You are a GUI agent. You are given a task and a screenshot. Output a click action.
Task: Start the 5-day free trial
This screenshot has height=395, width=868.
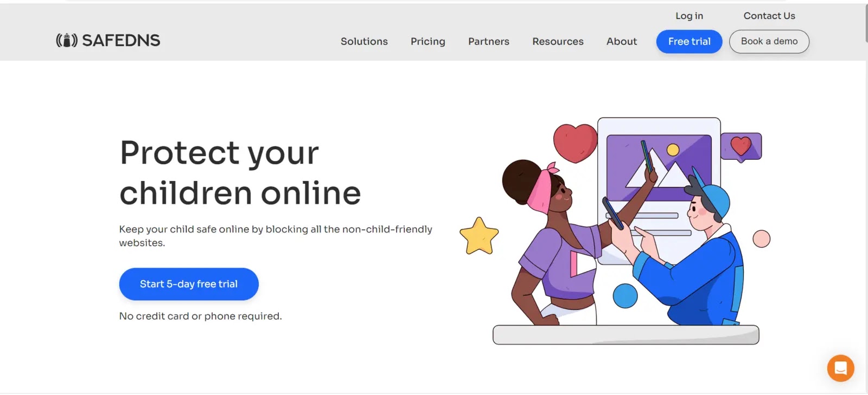tap(189, 284)
